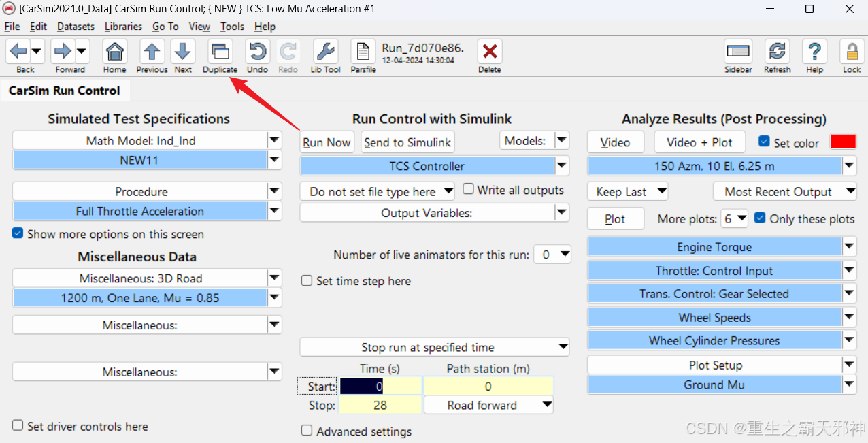Toggle Only these plots checkbox

[760, 218]
